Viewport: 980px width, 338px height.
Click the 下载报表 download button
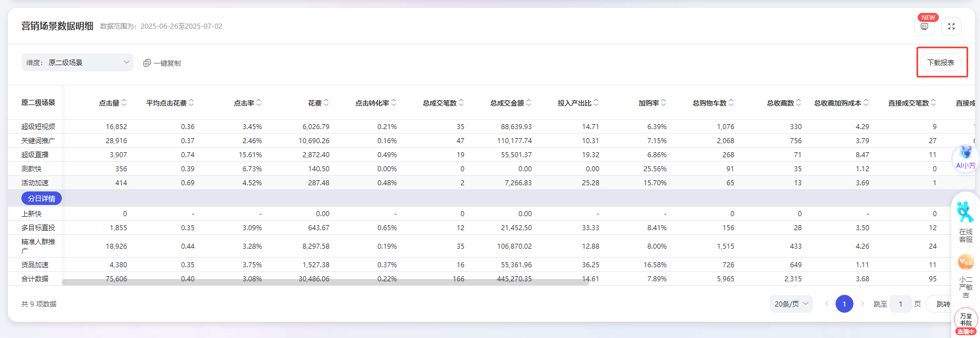(x=941, y=62)
